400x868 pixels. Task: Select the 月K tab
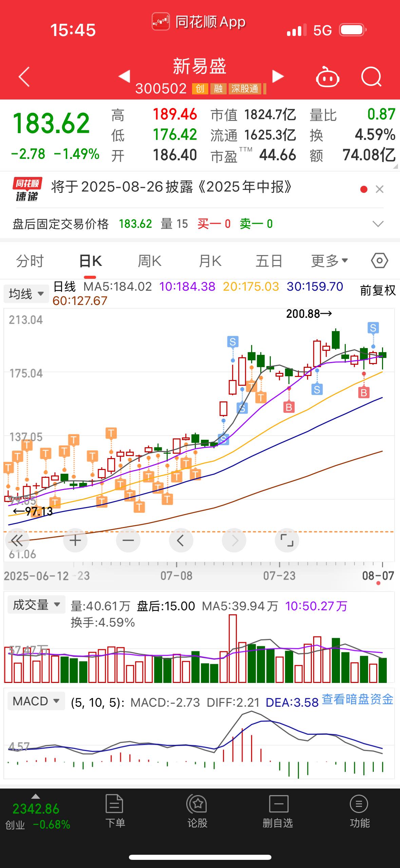coord(210,261)
